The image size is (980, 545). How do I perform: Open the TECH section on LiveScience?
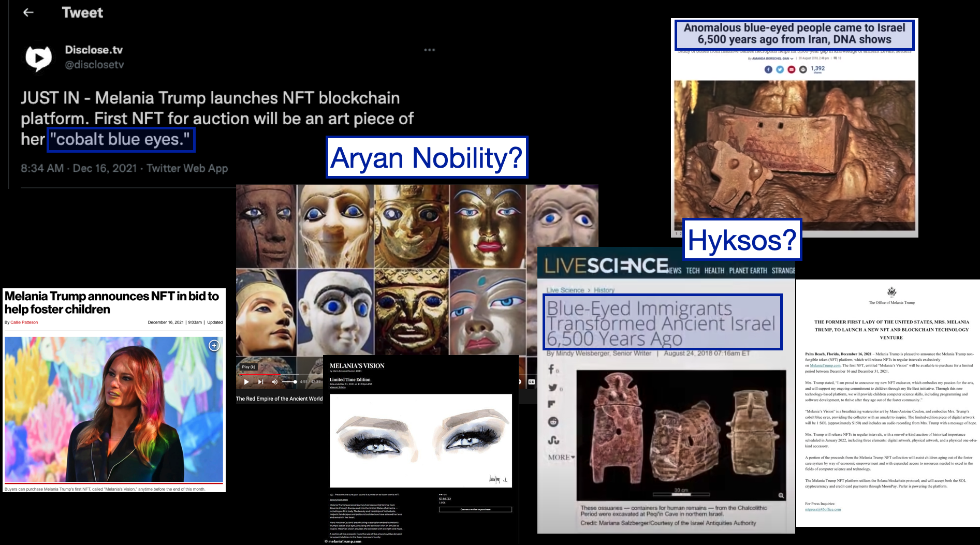pyautogui.click(x=693, y=271)
